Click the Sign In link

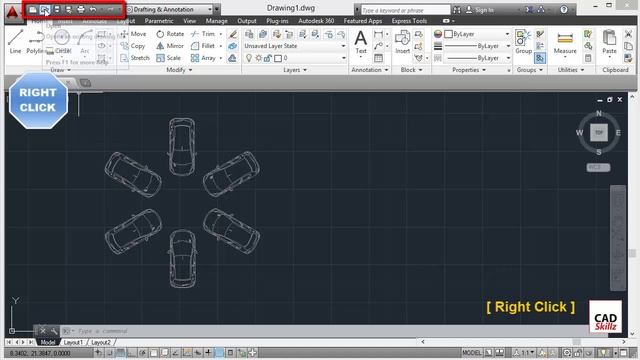tap(484, 10)
